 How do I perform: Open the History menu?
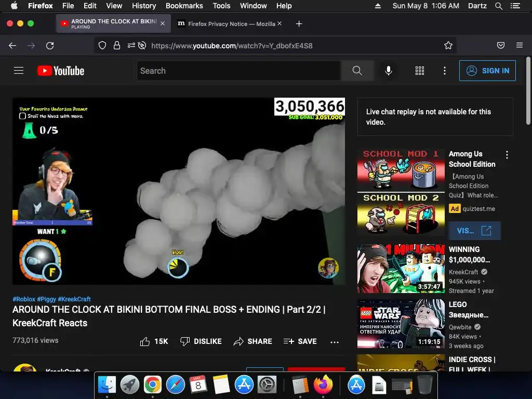point(144,6)
